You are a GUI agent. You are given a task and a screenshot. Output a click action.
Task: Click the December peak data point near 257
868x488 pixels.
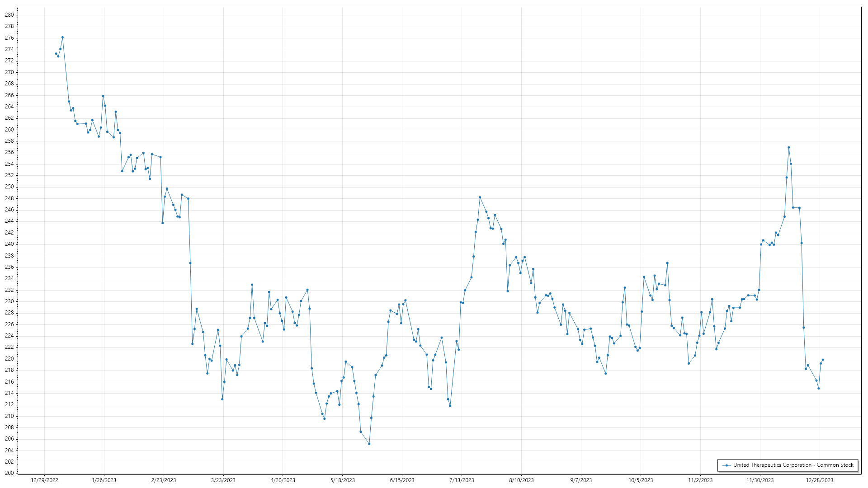click(x=789, y=148)
